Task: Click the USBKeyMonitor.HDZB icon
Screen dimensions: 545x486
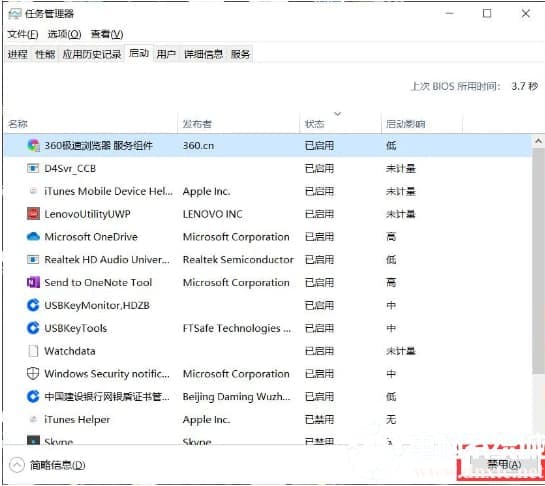Action: pos(33,305)
